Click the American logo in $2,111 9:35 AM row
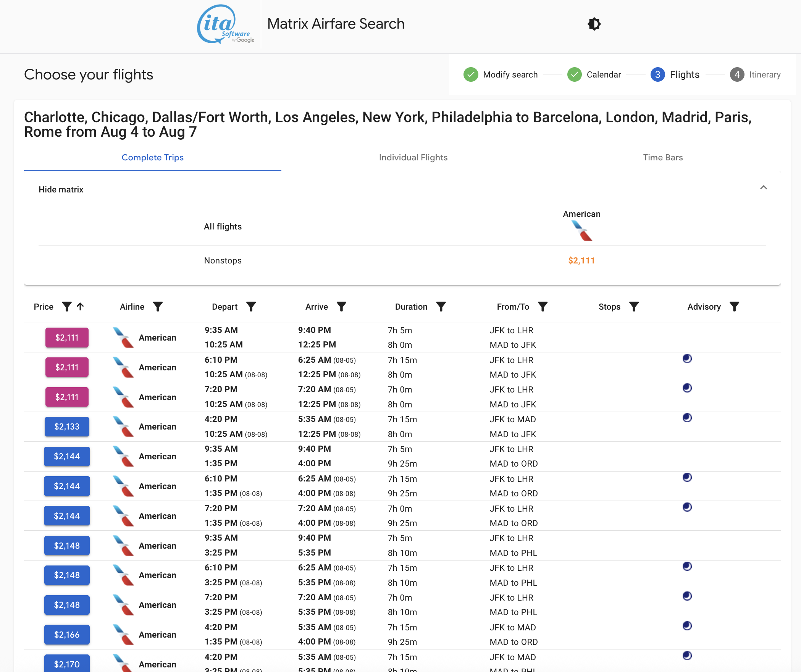The width and height of the screenshot is (801, 672). coord(123,338)
